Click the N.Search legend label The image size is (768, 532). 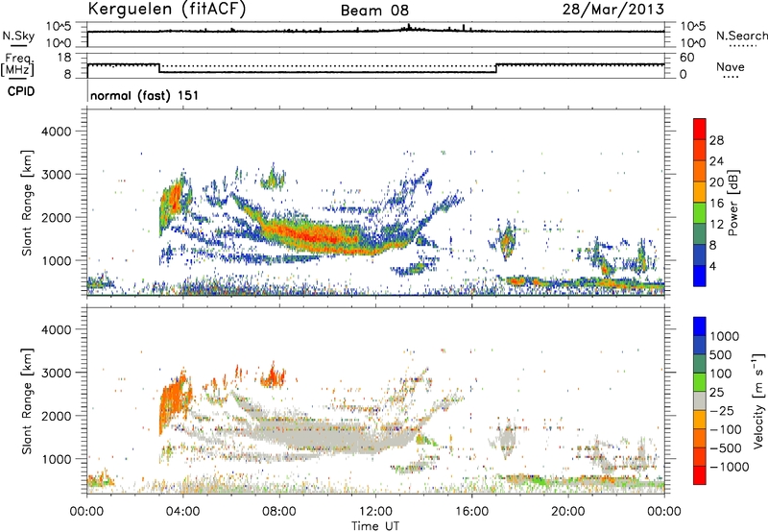(742, 36)
